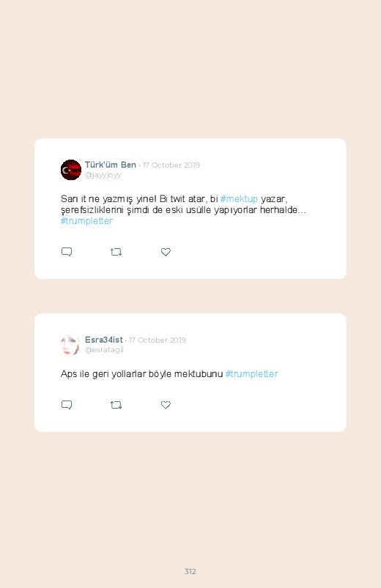Viewport: 381px width, 588px height.
Task: Like the Esra34ist tweet with heart
Action: coord(166,405)
